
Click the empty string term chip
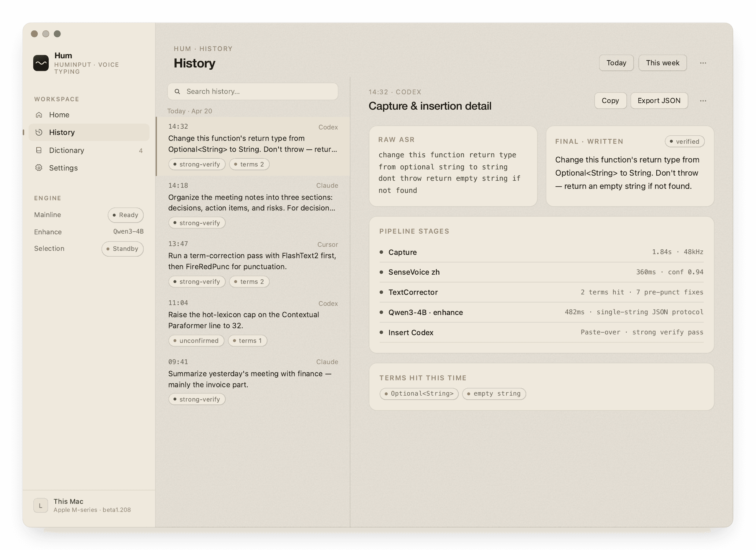(x=494, y=394)
